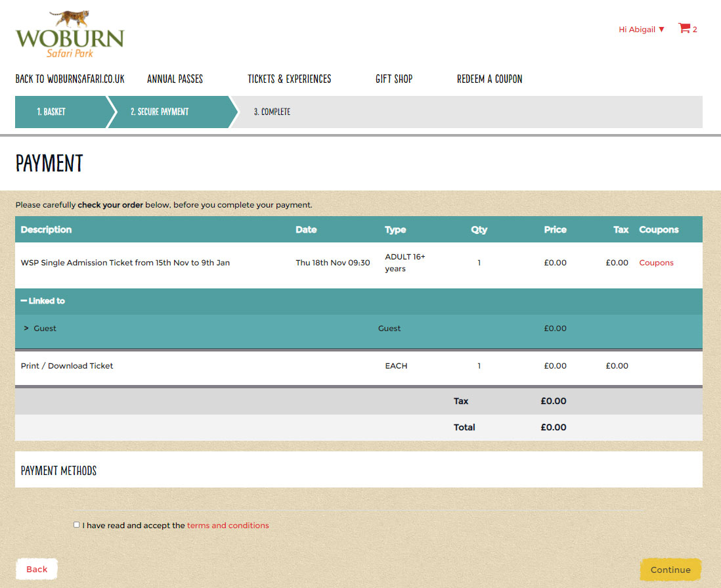The image size is (721, 588).
Task: Open the Hi Abigail account dropdown
Action: [x=641, y=30]
